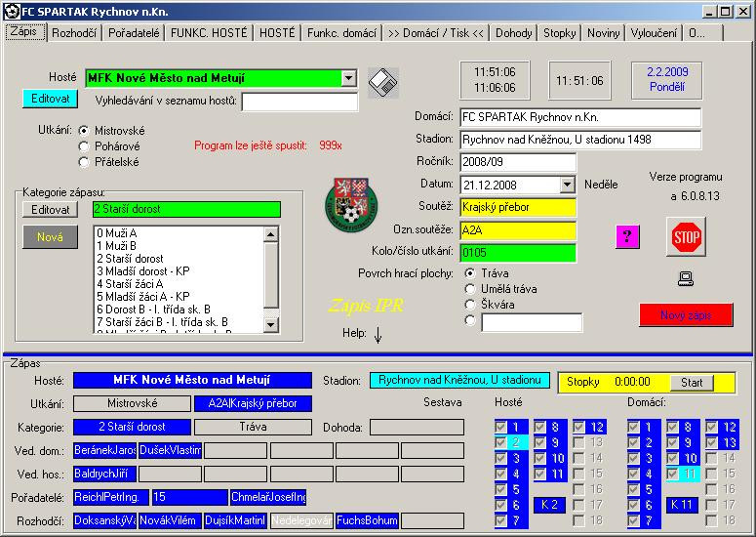Image resolution: width=756 pixels, height=537 pixels.
Task: Uncheck Hosté player 2 checkbox
Action: pyautogui.click(x=501, y=442)
